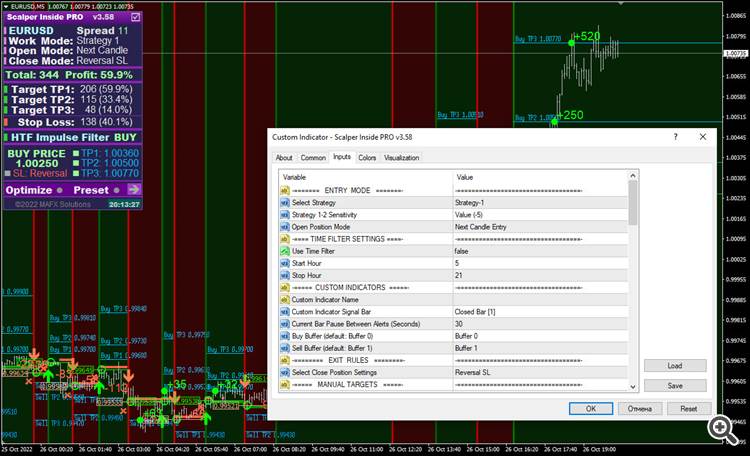Click the Start Hour value 5
The height and width of the screenshot is (456, 750).
pyautogui.click(x=540, y=263)
